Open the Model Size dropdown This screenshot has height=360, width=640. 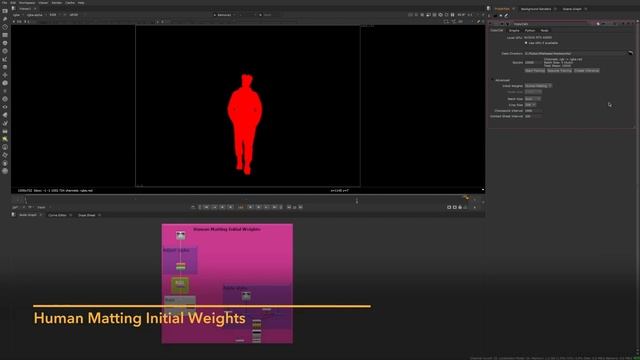pyautogui.click(x=533, y=92)
